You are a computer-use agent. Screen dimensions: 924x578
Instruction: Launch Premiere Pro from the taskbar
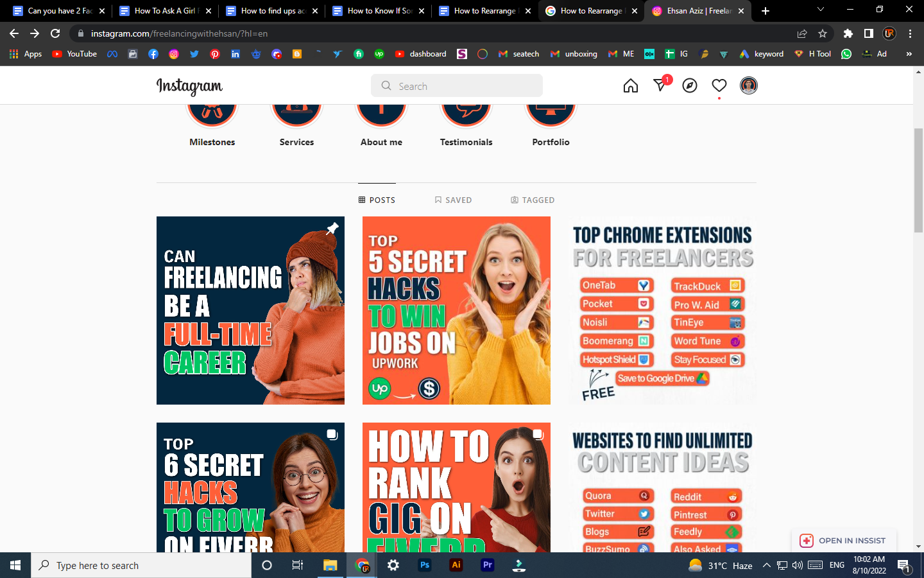click(488, 565)
